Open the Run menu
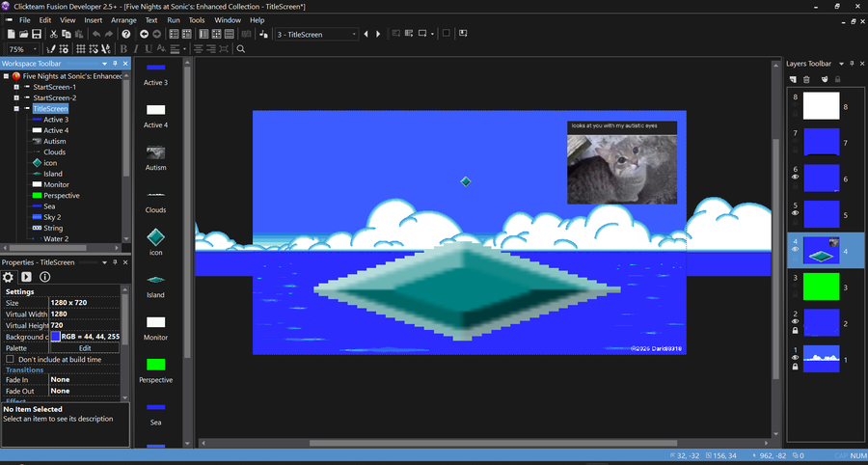 click(174, 20)
